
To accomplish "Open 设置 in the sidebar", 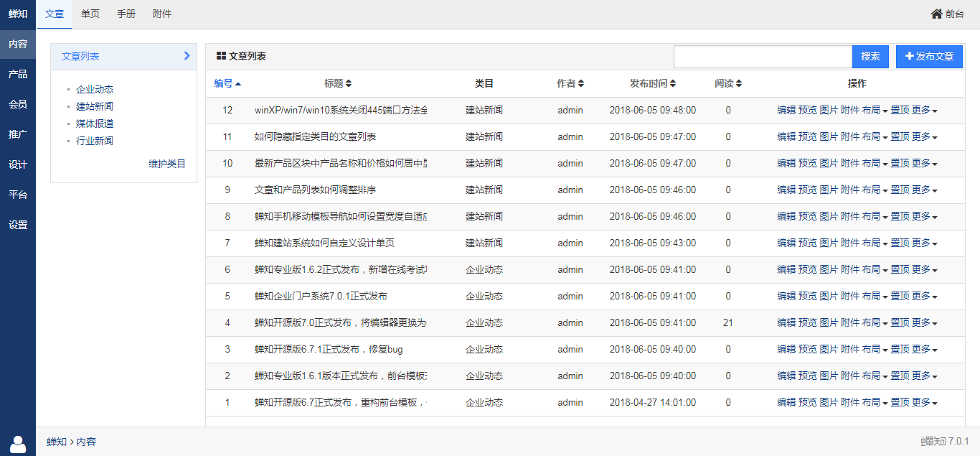I will click(18, 225).
